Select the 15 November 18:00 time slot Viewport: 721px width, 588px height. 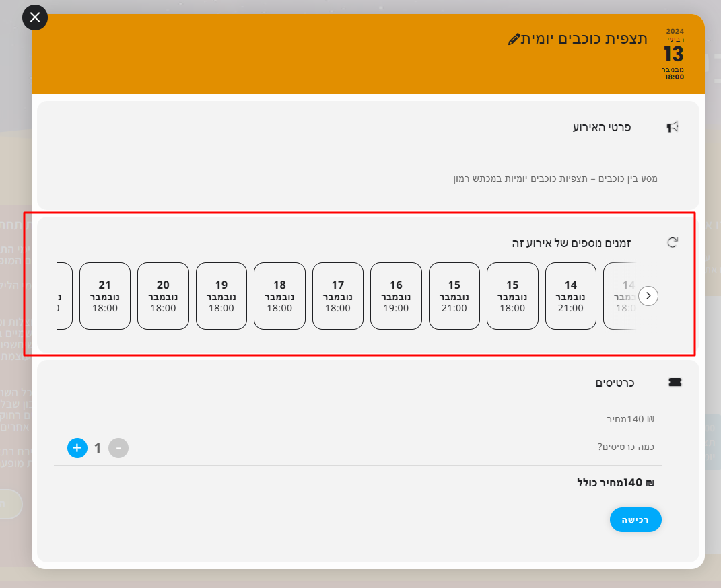tap(512, 296)
